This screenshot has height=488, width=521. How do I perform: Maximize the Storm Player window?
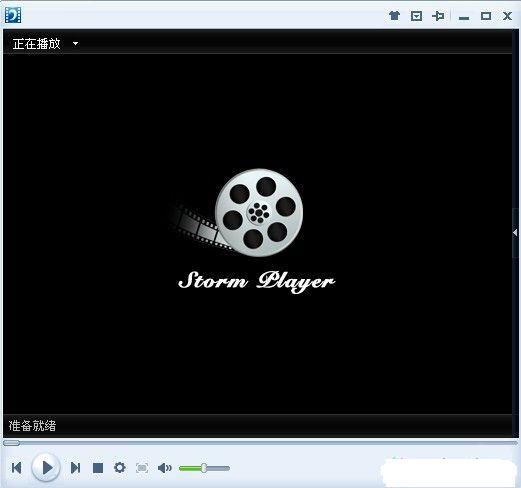pyautogui.click(x=486, y=16)
